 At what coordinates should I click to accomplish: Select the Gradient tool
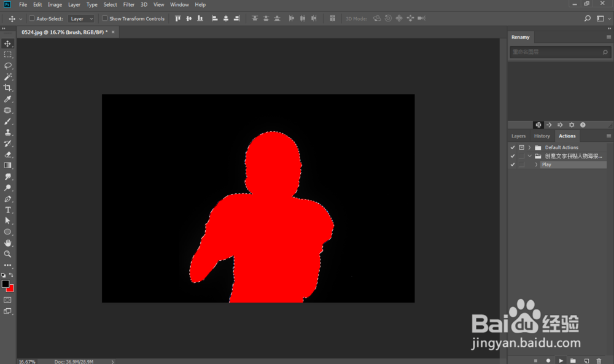tap(7, 166)
